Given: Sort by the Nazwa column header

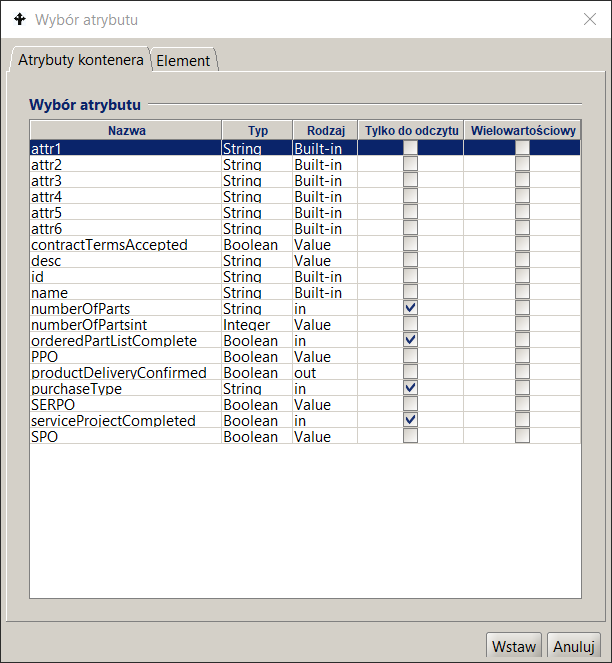Looking at the screenshot, I should [126, 130].
